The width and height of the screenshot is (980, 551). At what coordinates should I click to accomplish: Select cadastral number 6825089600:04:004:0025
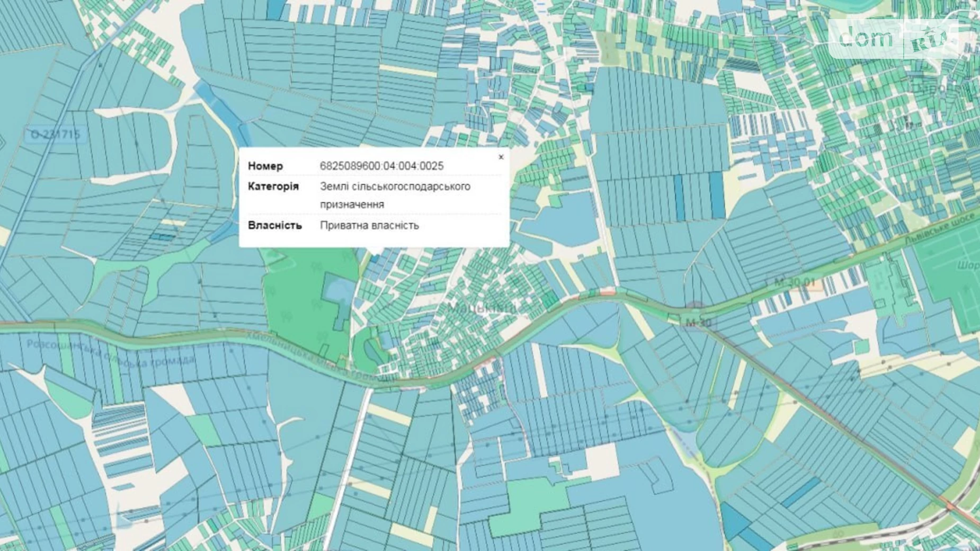pos(381,166)
